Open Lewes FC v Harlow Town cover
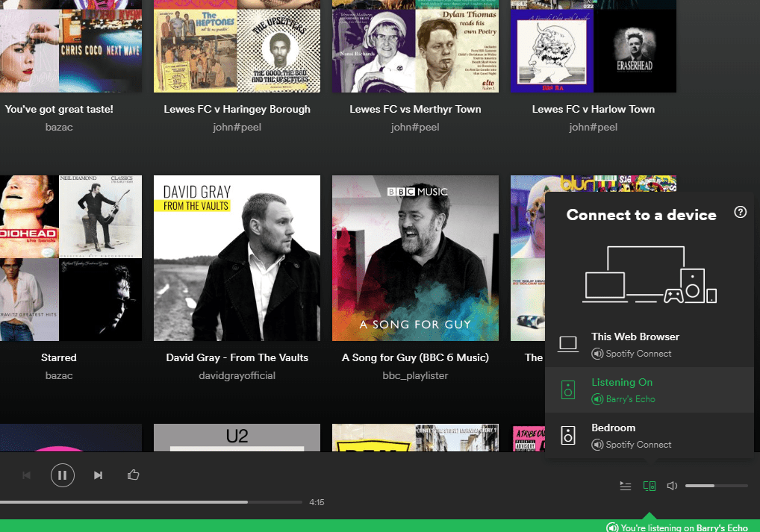Screen dimensions: 760x532 pyautogui.click(x=594, y=46)
